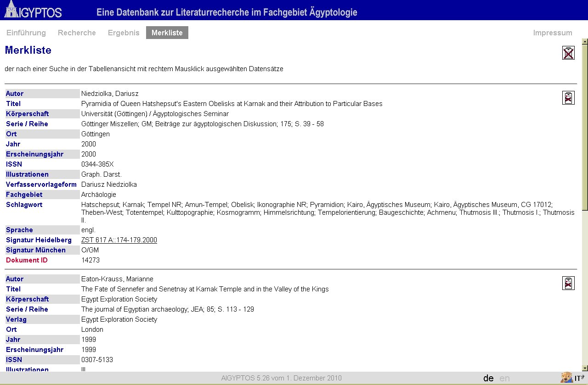Click the AIGYPTOS logo

click(33, 10)
